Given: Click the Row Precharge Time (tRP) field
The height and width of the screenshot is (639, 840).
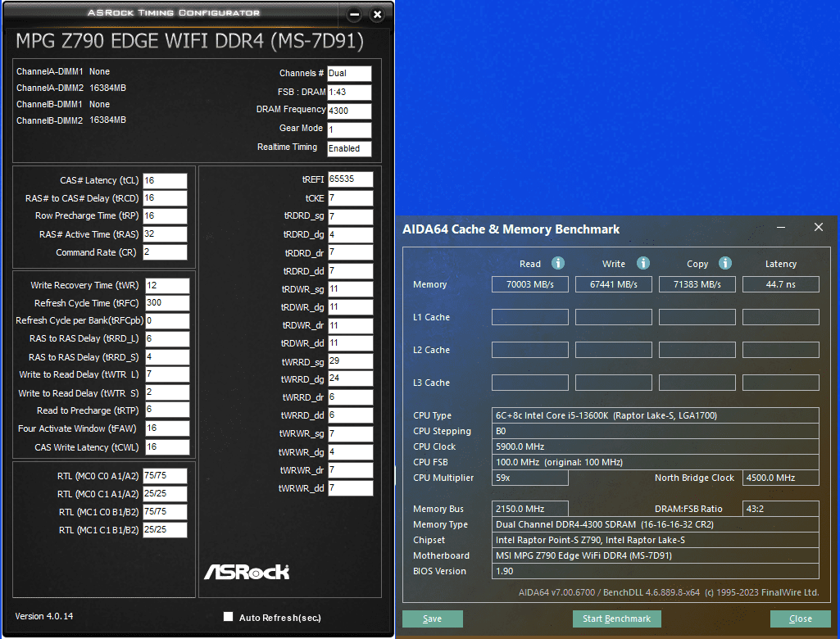Looking at the screenshot, I should tap(165, 215).
